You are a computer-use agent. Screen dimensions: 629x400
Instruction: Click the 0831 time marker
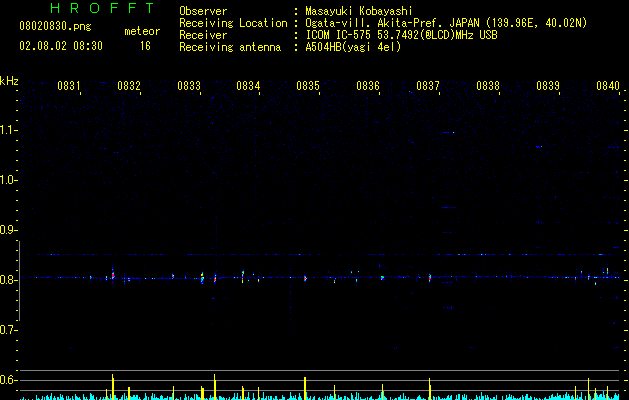(69, 86)
